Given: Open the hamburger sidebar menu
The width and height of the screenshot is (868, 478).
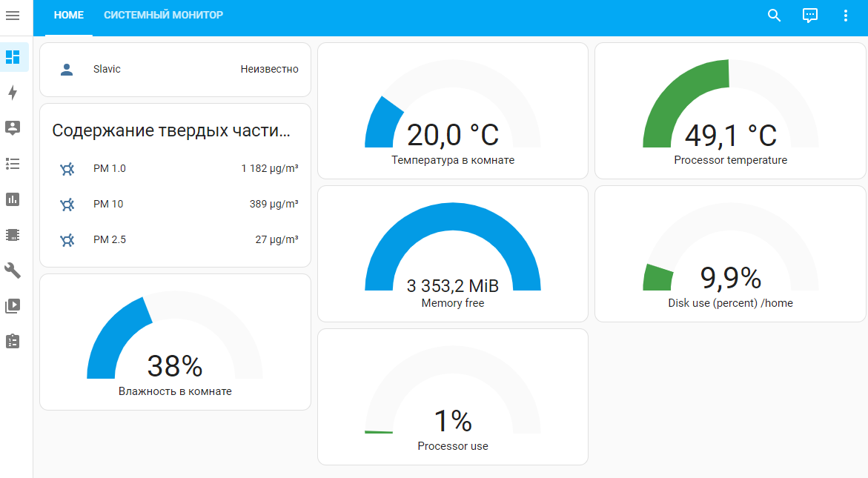Looking at the screenshot, I should [x=13, y=16].
